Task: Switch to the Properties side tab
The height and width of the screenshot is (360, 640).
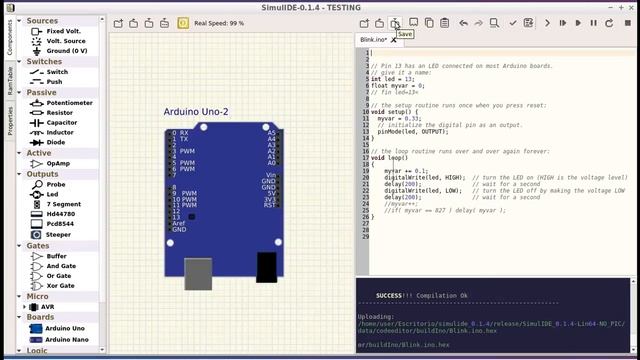Action: [x=10, y=121]
